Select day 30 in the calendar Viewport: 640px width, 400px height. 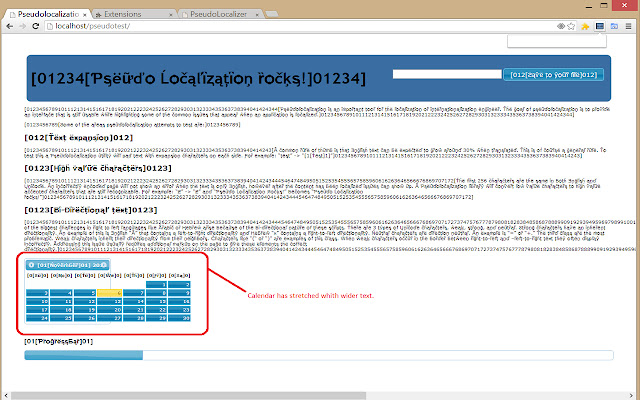[179, 318]
